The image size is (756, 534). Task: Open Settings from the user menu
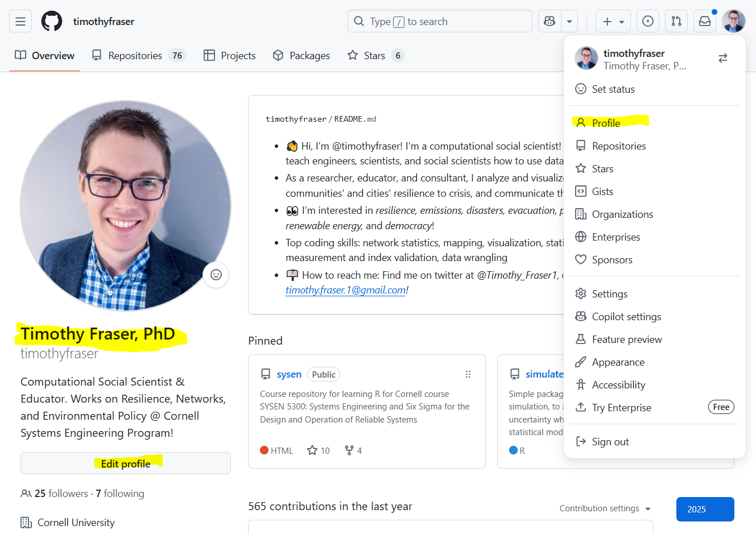(x=655, y=293)
